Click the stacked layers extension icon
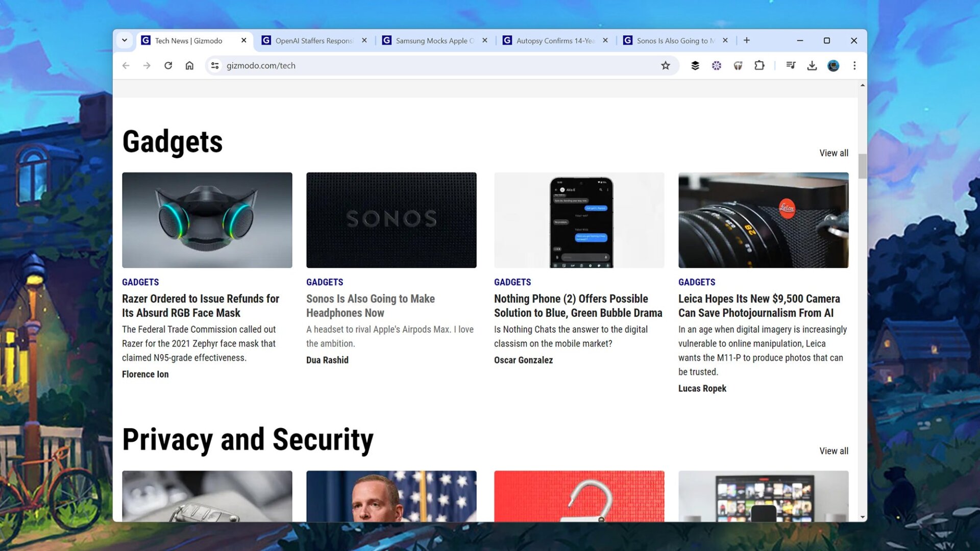 [x=695, y=65]
